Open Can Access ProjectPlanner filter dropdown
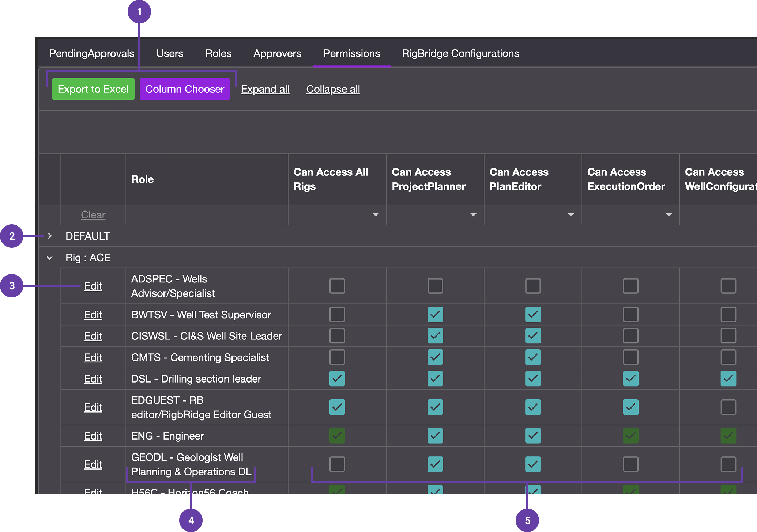This screenshot has width=757, height=532. point(473,215)
